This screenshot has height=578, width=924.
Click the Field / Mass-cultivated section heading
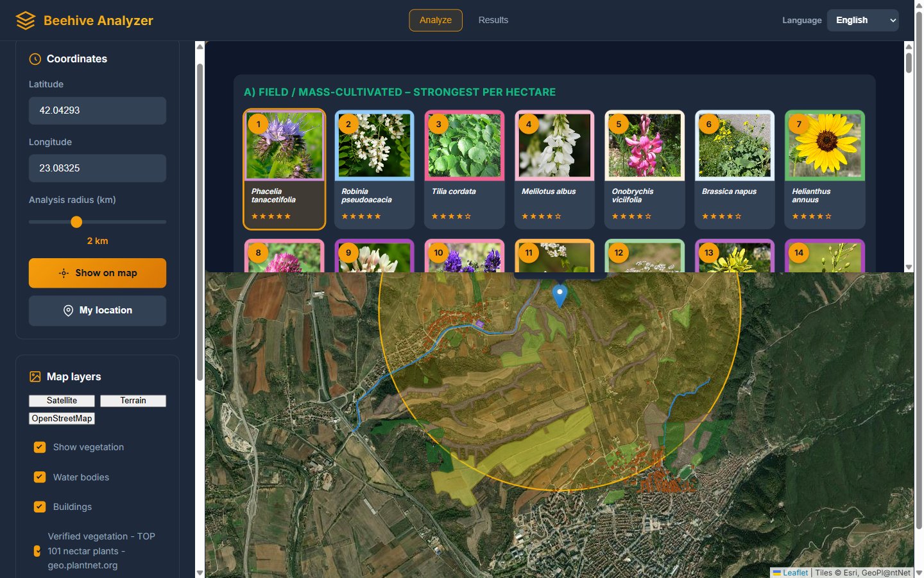click(x=400, y=92)
